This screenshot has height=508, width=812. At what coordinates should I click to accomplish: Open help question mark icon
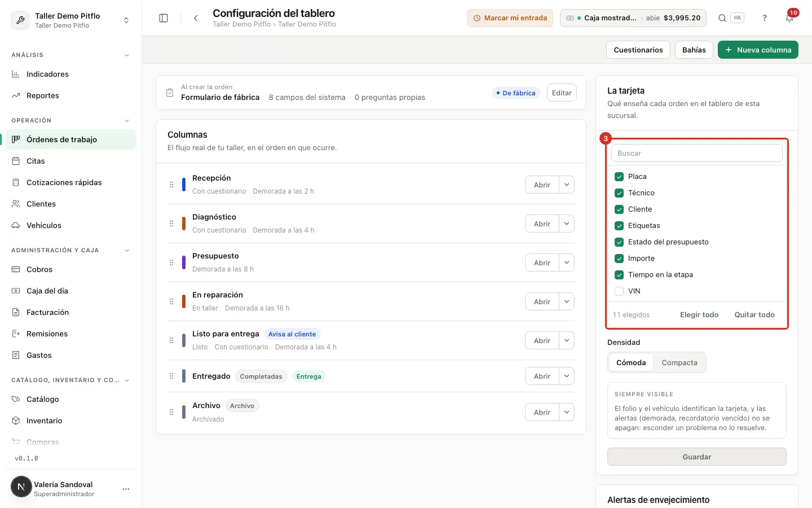point(765,18)
